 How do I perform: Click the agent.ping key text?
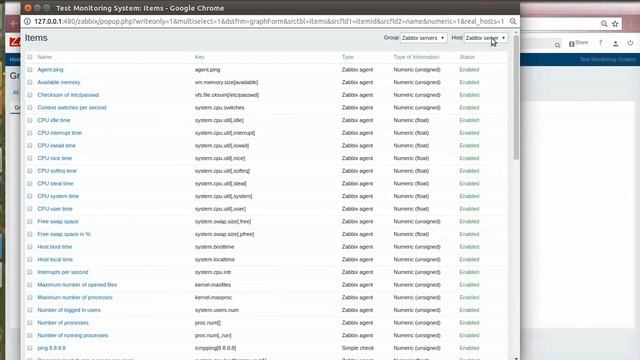point(207,70)
